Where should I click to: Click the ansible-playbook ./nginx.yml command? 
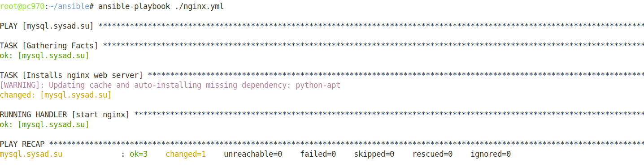click(161, 7)
